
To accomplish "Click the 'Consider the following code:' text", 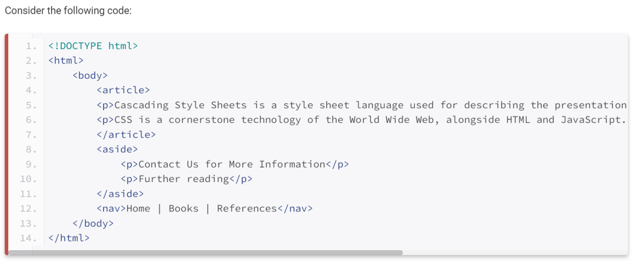I will (x=68, y=10).
